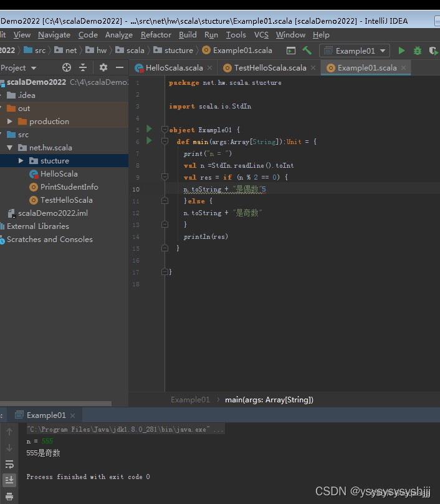Open Project panel settings gear
The image size is (440, 504).
coord(103,67)
